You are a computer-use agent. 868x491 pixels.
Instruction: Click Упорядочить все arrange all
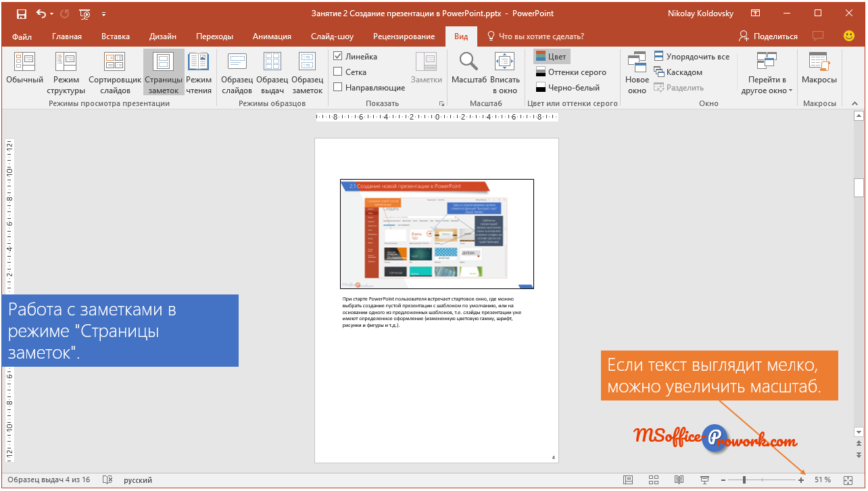(692, 56)
